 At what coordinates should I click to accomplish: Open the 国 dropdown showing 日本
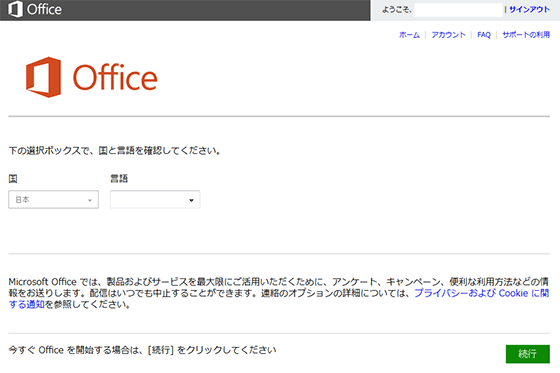(54, 200)
